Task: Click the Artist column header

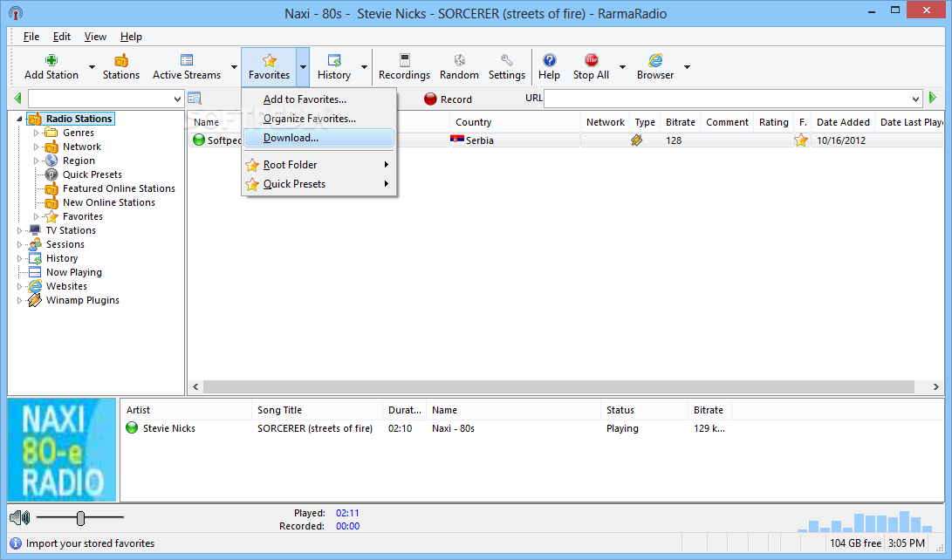Action: [186, 410]
